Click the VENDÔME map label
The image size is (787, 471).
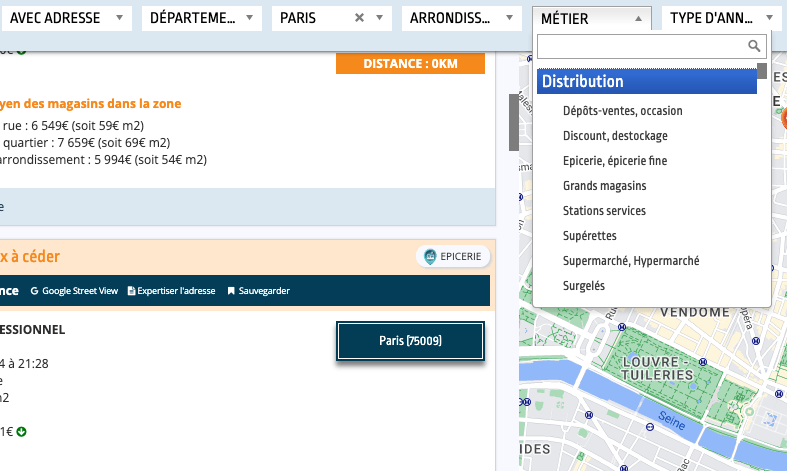coord(695,312)
